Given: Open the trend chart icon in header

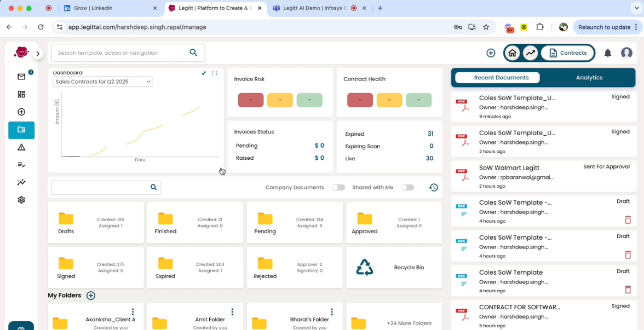Looking at the screenshot, I should point(531,53).
